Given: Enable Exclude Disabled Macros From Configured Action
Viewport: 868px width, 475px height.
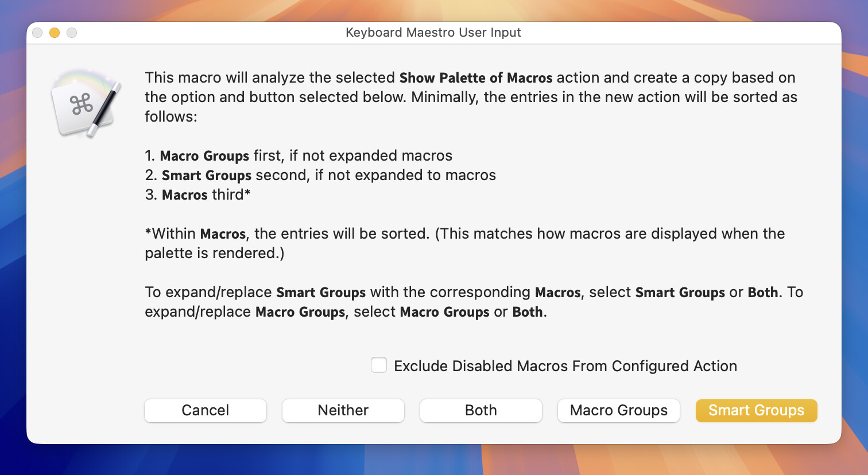Looking at the screenshot, I should tap(379, 365).
